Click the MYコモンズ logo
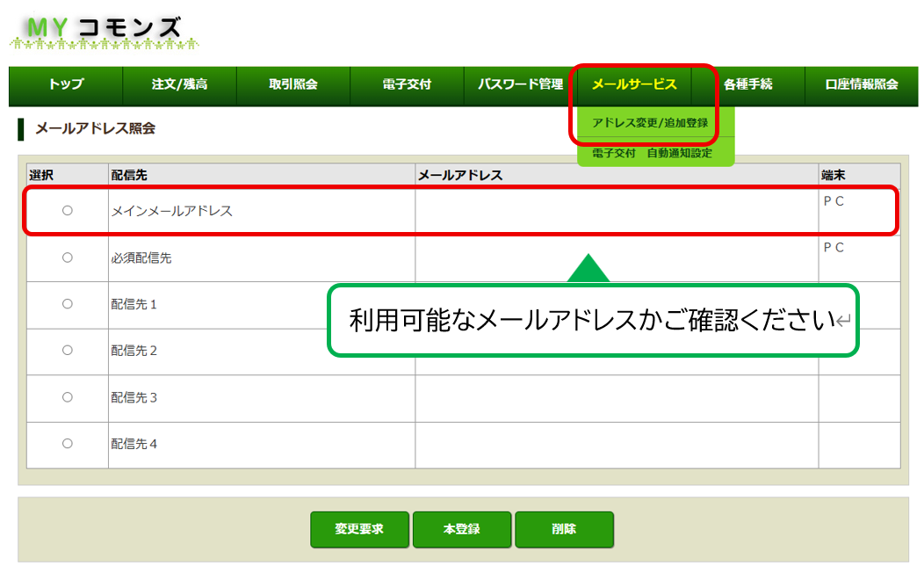This screenshot has width=924, height=573. tap(104, 31)
